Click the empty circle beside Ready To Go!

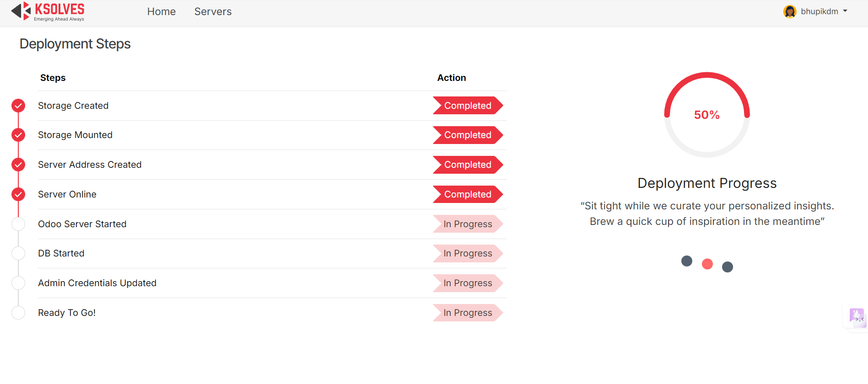point(18,313)
